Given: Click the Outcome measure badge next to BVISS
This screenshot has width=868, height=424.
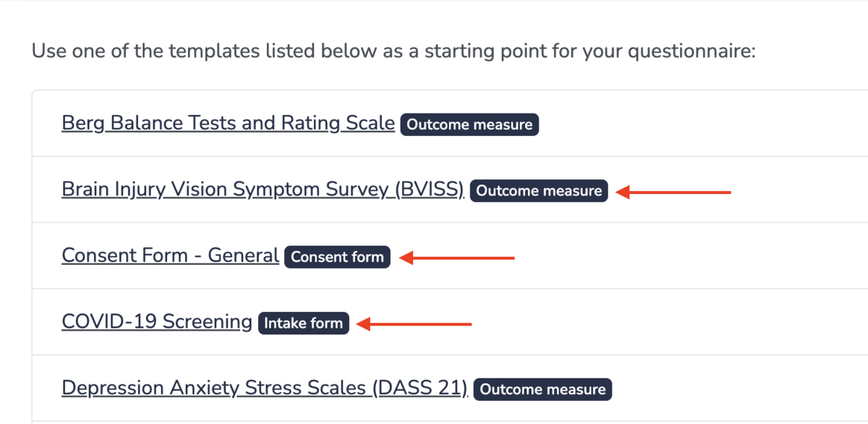Looking at the screenshot, I should pos(539,191).
